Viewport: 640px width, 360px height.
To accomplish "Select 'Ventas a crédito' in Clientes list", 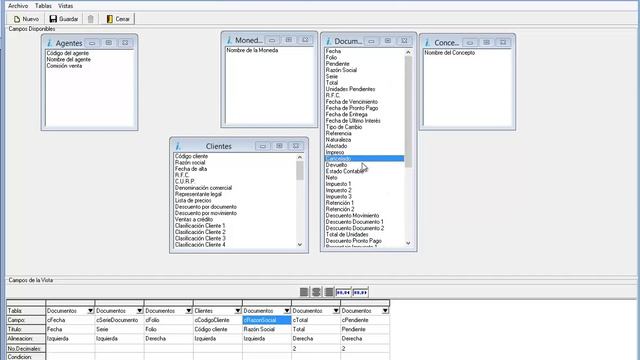I will pyautogui.click(x=194, y=220).
